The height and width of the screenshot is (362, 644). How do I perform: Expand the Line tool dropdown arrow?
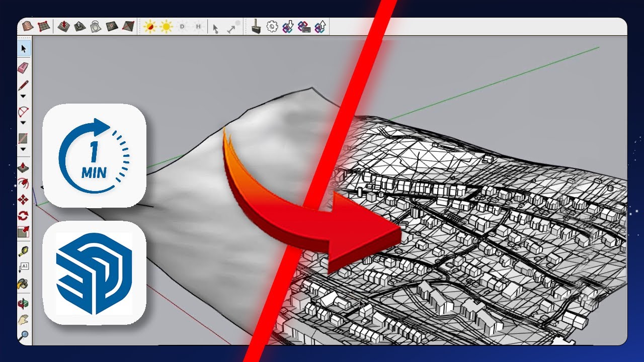(23, 96)
